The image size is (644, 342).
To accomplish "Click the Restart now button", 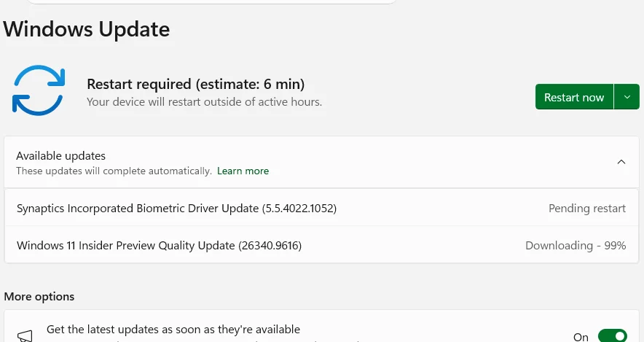I will point(574,97).
